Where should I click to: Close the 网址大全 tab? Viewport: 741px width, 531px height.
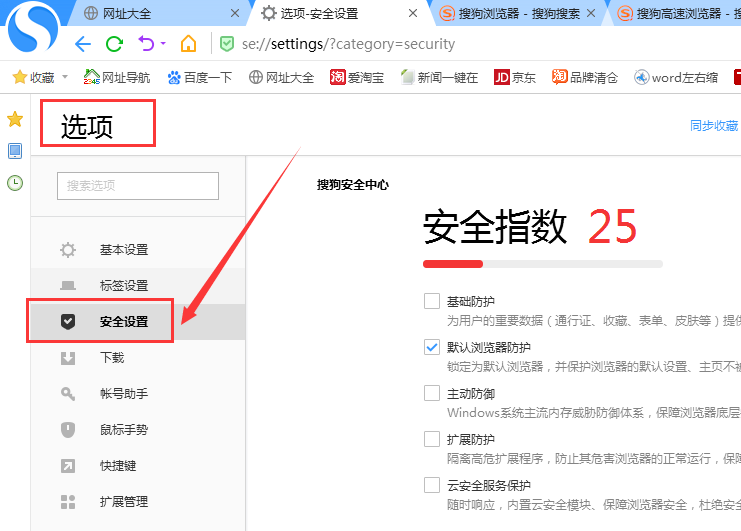click(x=235, y=13)
